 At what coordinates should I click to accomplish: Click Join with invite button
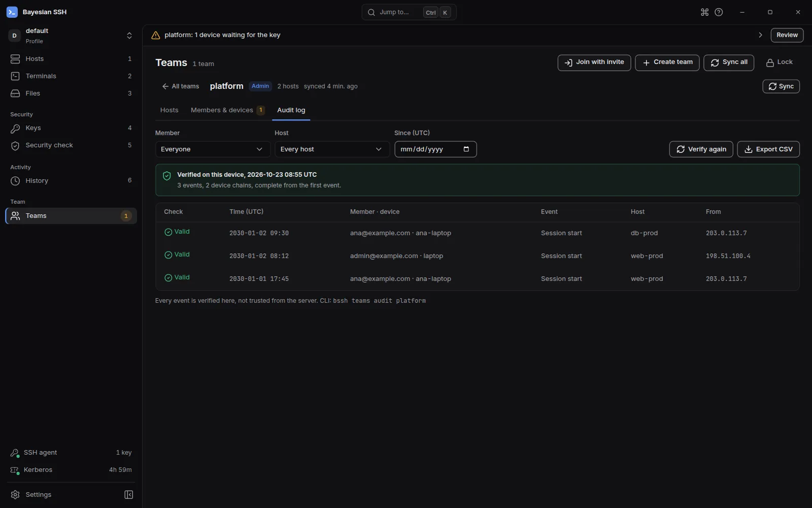[594, 62]
